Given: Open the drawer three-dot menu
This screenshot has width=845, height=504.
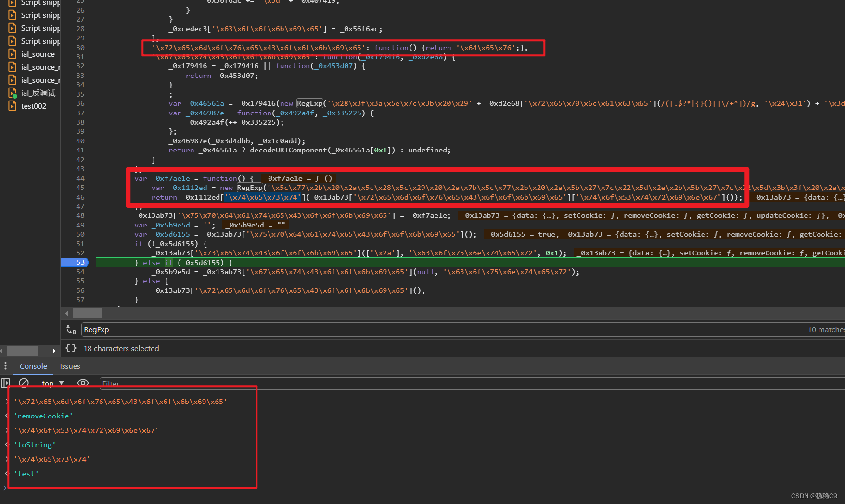Looking at the screenshot, I should pos(5,366).
